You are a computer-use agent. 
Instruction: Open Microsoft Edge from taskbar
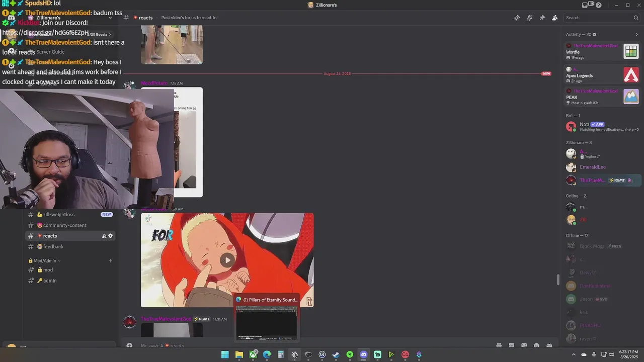pyautogui.click(x=267, y=354)
